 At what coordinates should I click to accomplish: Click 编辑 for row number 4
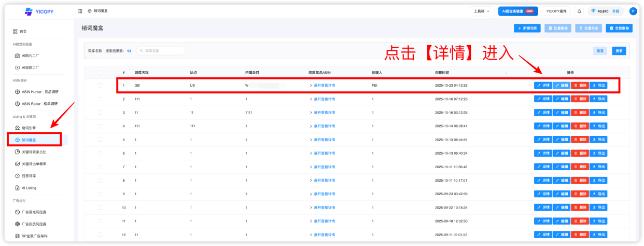561,126
